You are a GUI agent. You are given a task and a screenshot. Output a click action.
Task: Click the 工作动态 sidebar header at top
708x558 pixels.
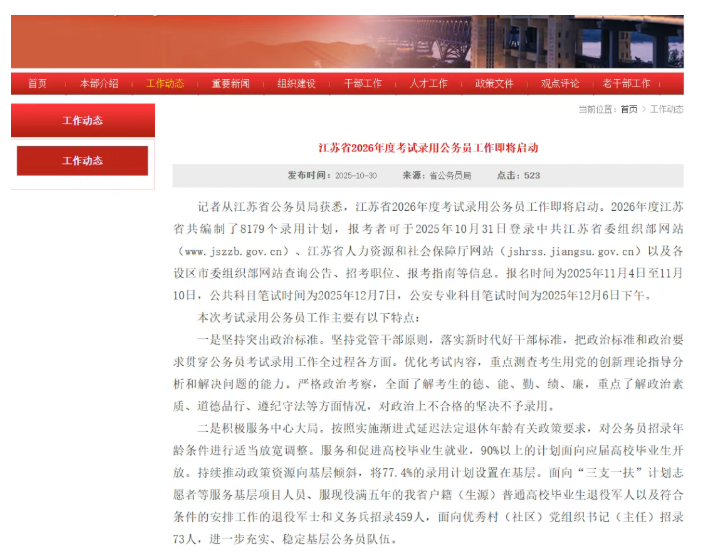click(x=83, y=121)
